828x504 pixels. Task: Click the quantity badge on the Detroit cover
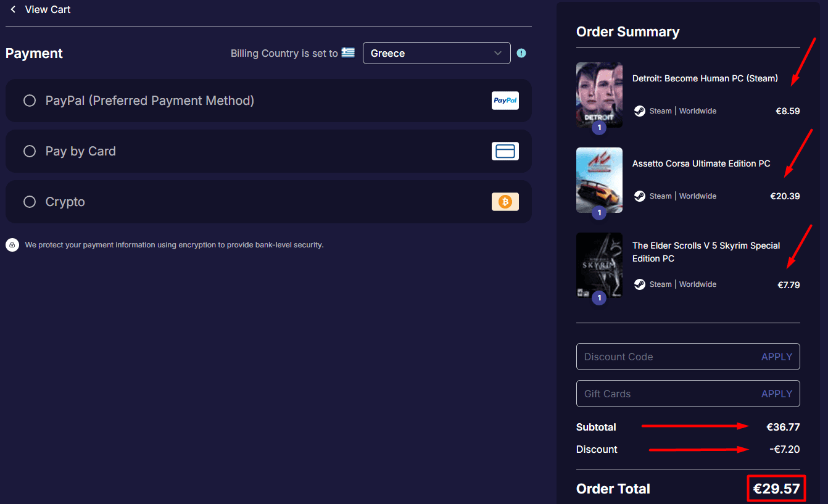599,127
